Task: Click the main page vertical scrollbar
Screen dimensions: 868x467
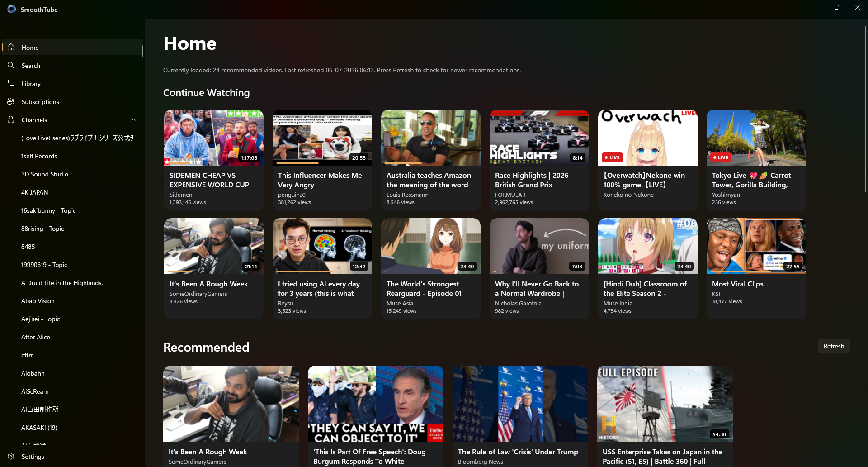Action: tap(866, 109)
